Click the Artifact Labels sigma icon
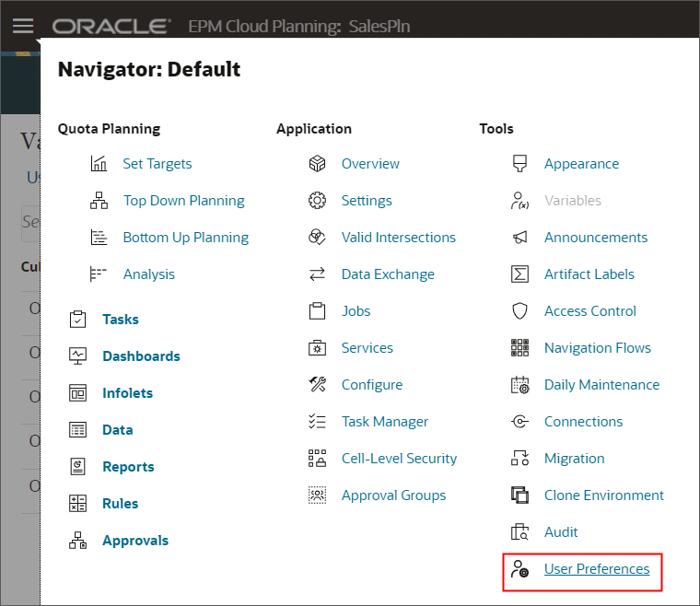Image resolution: width=700 pixels, height=606 pixels. pyautogui.click(x=520, y=274)
